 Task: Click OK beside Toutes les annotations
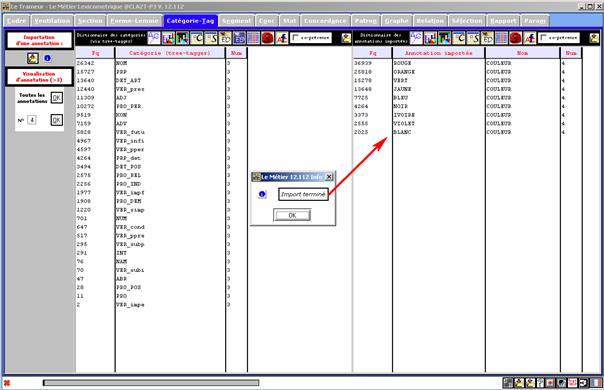[57, 98]
